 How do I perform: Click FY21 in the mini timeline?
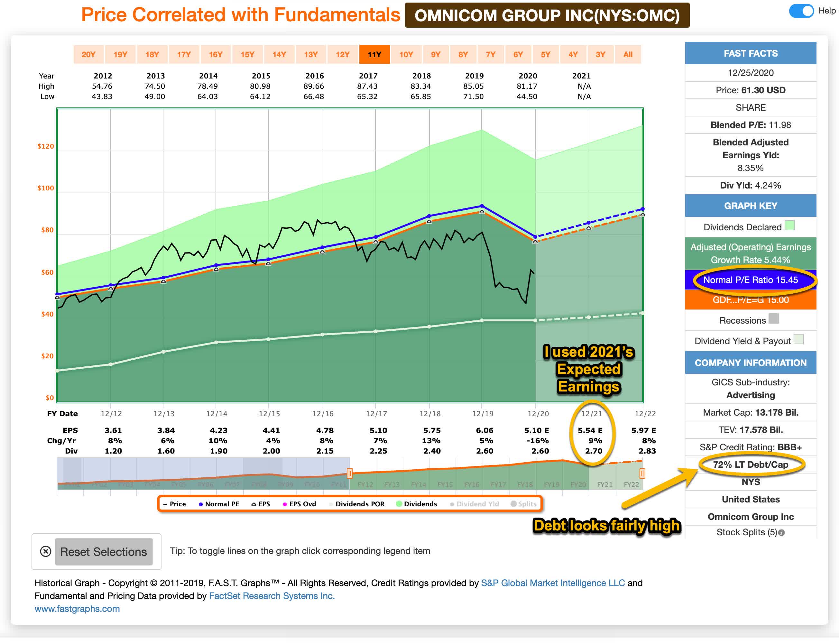pyautogui.click(x=605, y=485)
